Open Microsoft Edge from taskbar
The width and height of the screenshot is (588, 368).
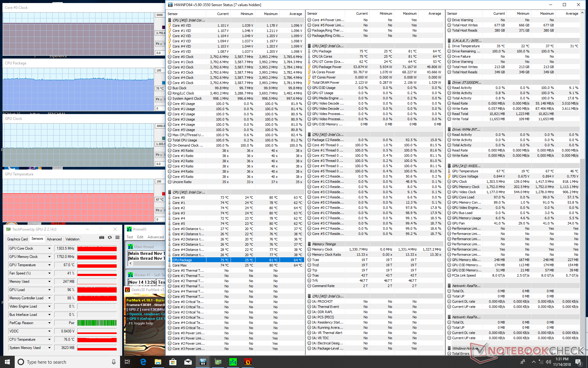point(143,362)
